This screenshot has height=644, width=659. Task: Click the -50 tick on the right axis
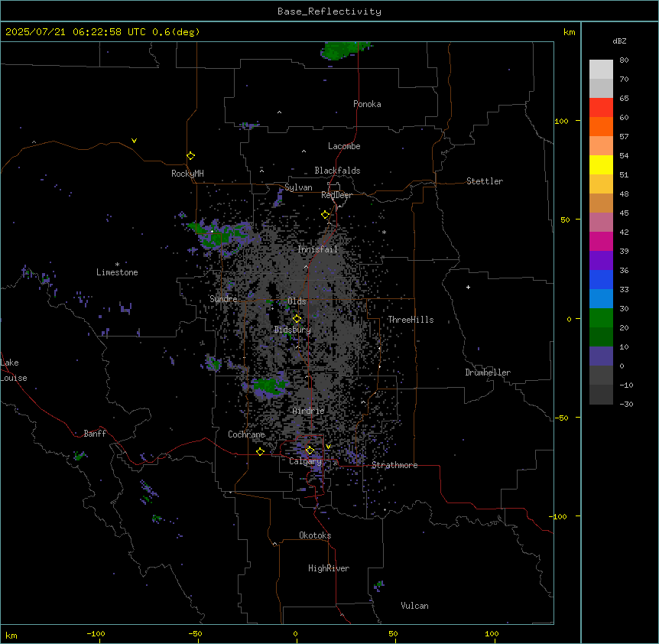(561, 418)
